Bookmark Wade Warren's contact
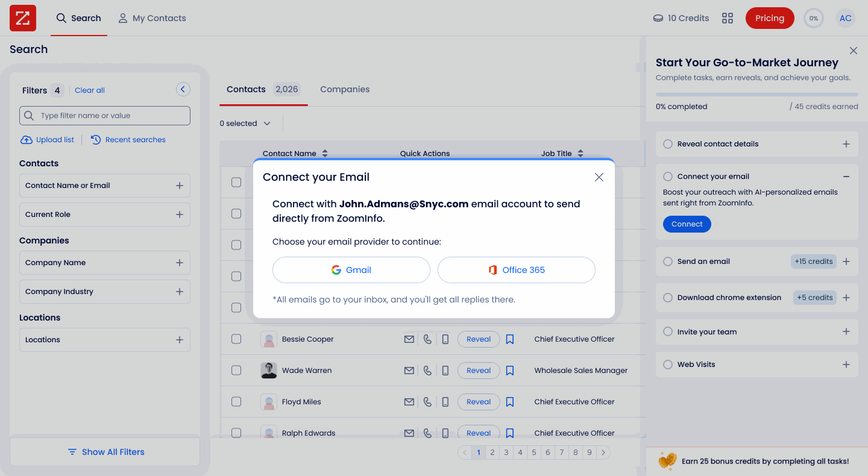Image resolution: width=868 pixels, height=476 pixels. click(x=510, y=371)
